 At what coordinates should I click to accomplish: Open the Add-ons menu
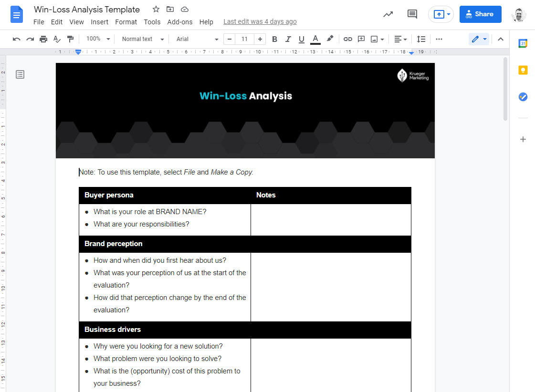coord(180,22)
